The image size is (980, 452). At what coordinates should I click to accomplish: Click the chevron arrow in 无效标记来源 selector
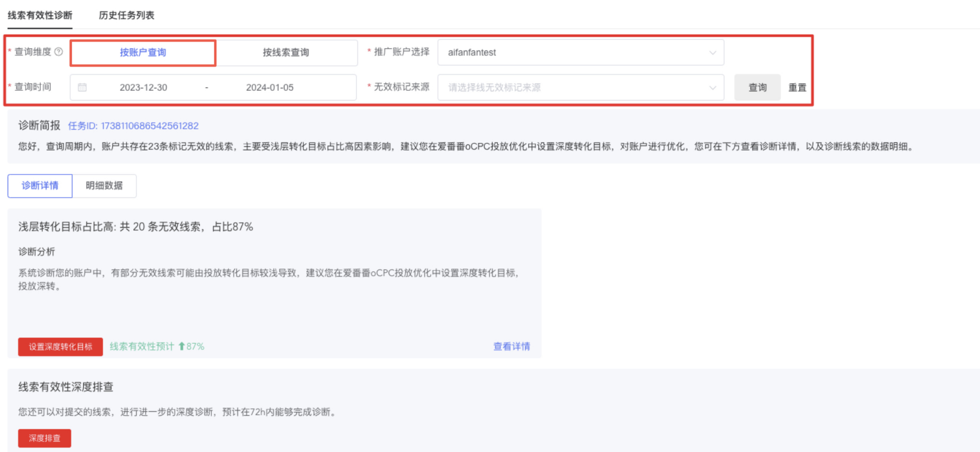(713, 88)
